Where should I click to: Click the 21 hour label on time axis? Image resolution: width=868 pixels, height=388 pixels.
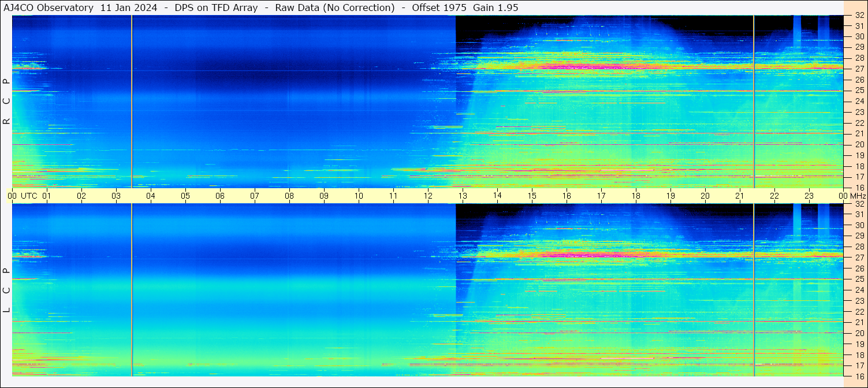coord(740,196)
